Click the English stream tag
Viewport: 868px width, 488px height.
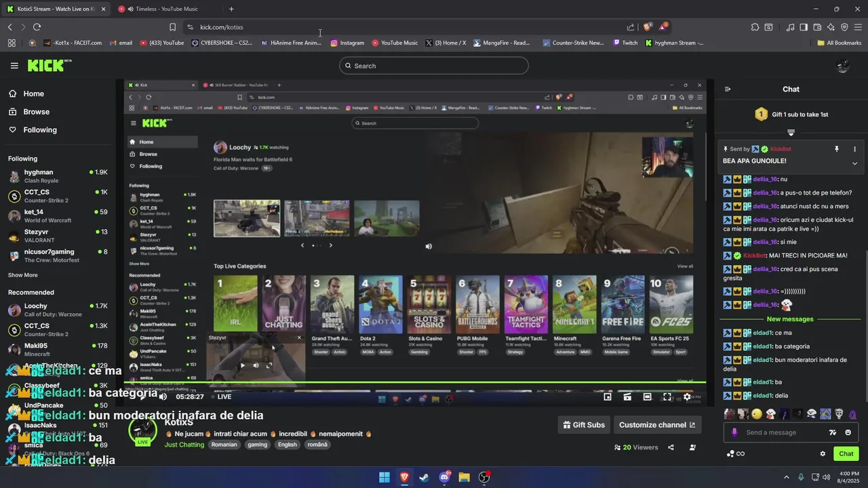pos(288,445)
